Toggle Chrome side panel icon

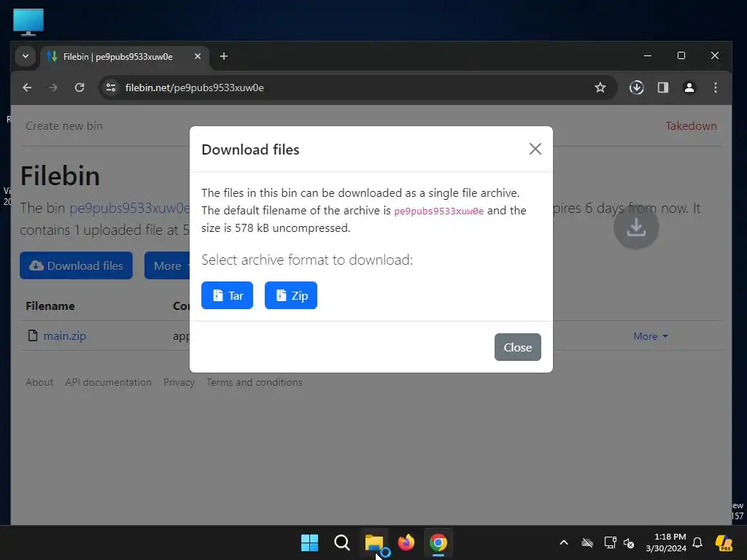click(662, 87)
